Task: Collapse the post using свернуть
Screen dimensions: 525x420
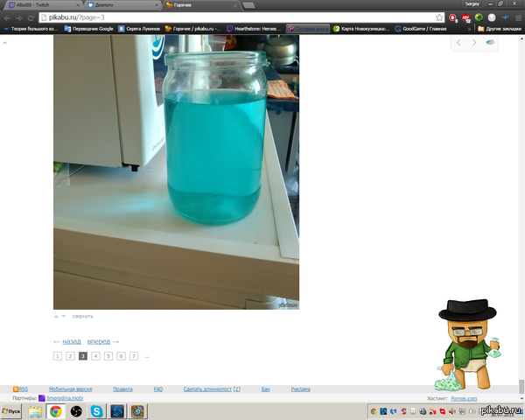Action: [82, 316]
